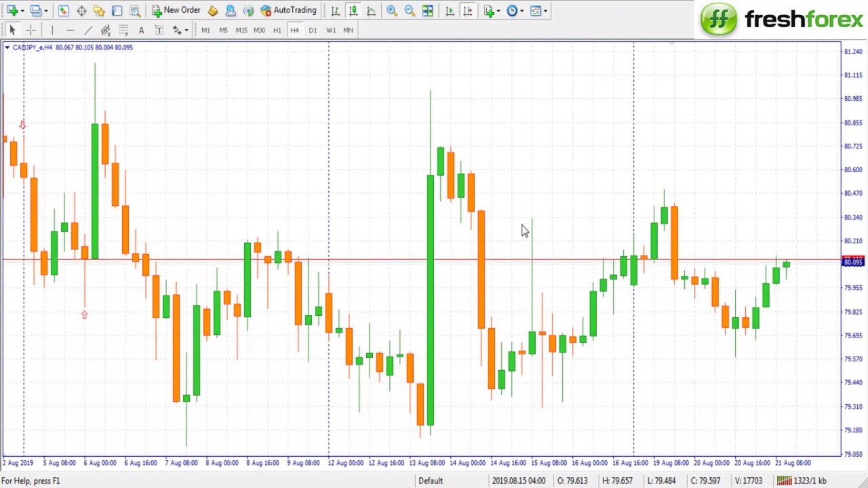Click the New Order button

coord(176,10)
